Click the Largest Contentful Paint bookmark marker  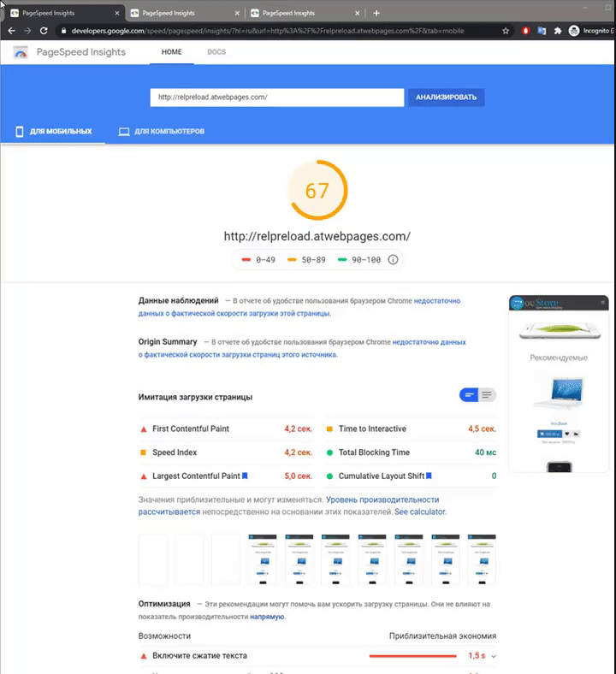[245, 476]
